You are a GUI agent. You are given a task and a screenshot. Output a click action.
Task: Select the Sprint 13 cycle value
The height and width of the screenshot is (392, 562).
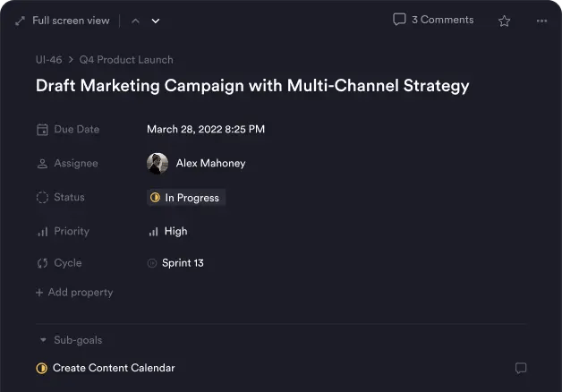183,263
